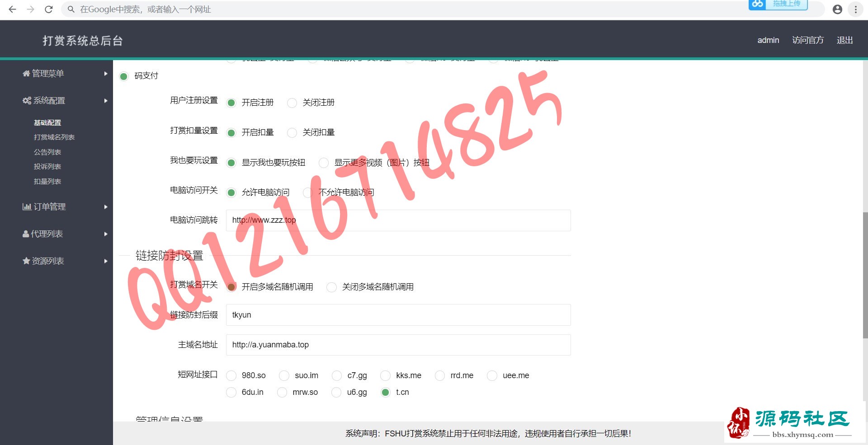
Task: Choose the rrd.me short URL option
Action: tap(439, 375)
